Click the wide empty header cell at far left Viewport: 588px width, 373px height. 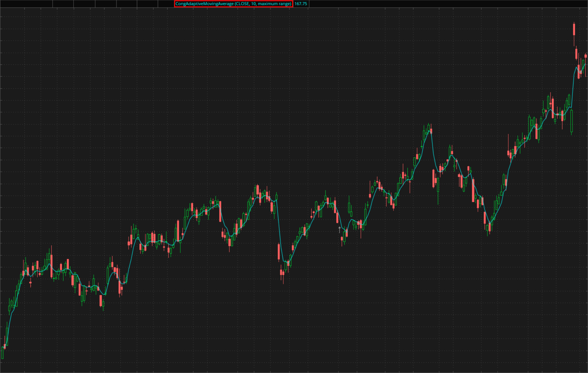click(x=26, y=4)
